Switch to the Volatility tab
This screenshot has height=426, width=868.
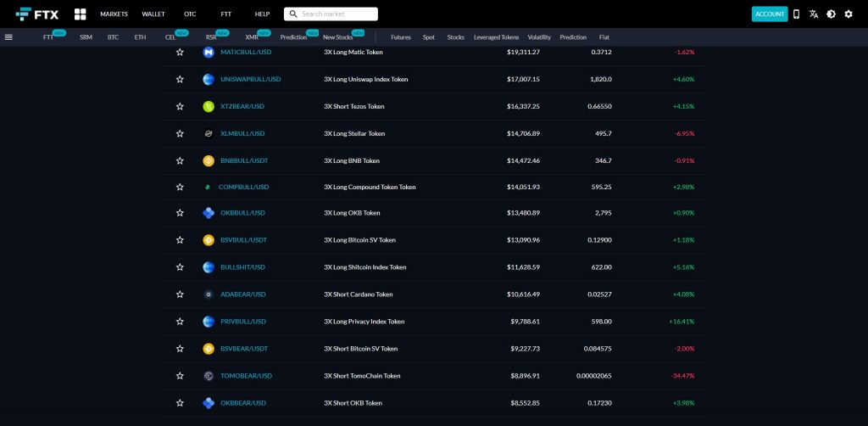tap(539, 37)
